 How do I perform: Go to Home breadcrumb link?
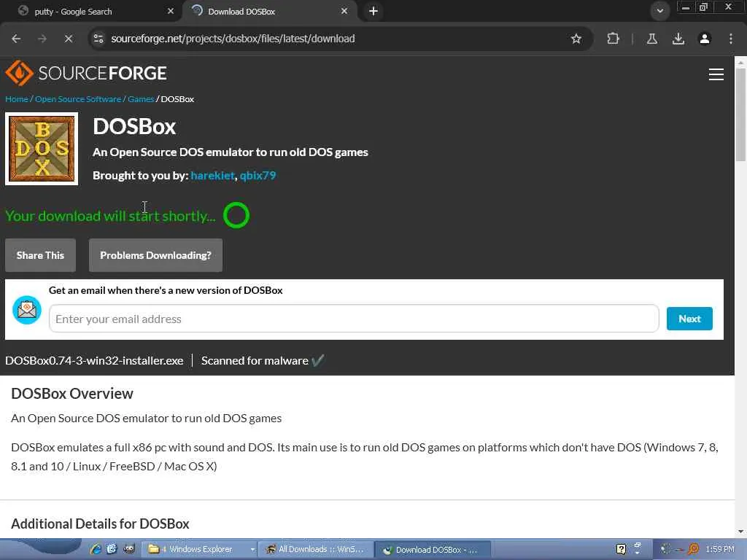[17, 99]
